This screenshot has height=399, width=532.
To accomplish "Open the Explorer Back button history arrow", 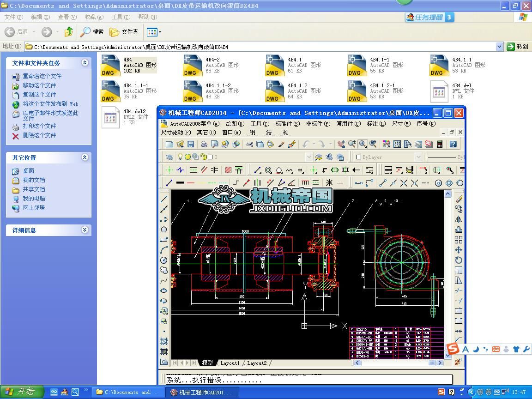I will point(34,32).
